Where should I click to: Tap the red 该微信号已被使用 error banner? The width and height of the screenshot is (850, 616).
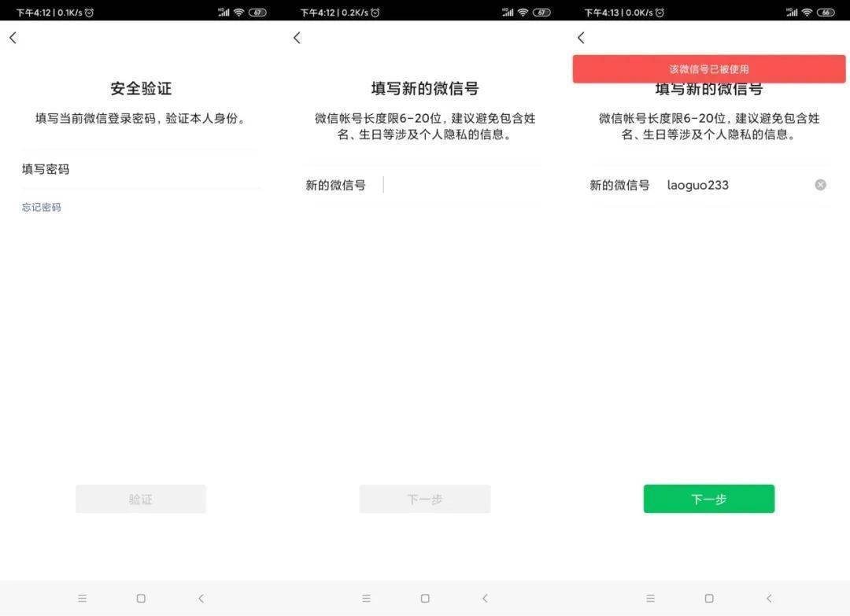coord(709,68)
